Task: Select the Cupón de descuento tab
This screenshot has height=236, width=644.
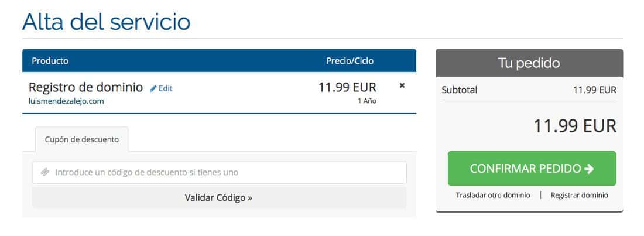Action: pos(82,139)
